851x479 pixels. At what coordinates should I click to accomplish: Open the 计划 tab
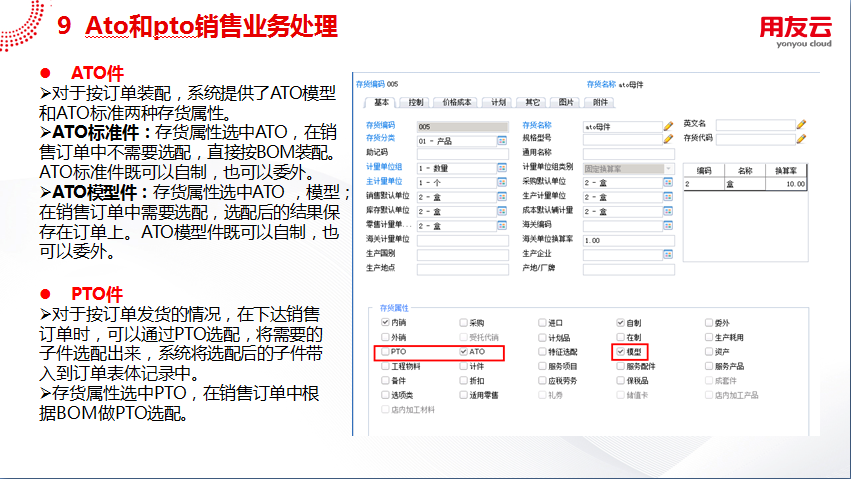coord(498,102)
